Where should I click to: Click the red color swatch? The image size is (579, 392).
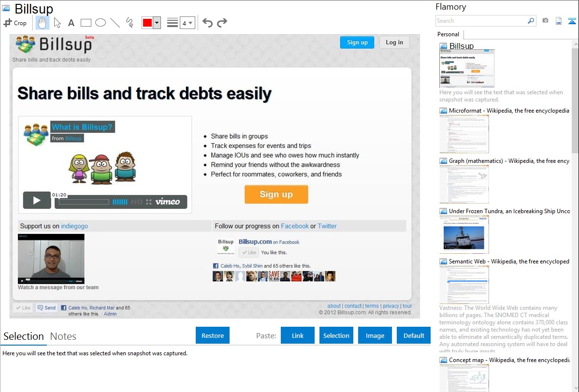[147, 23]
